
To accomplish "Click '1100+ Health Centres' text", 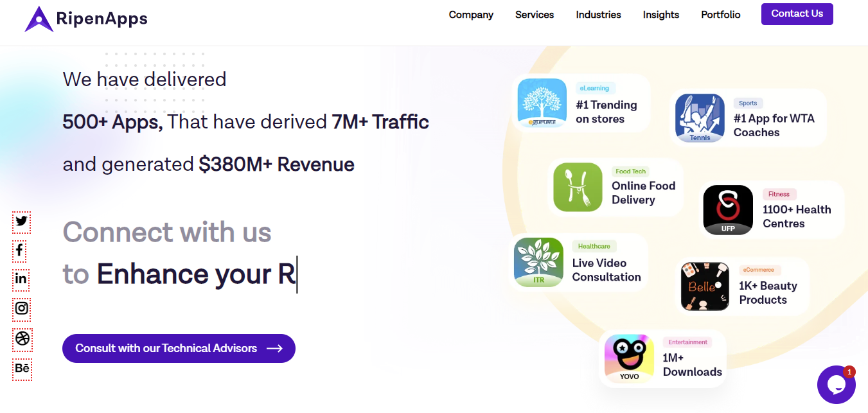I will [797, 216].
